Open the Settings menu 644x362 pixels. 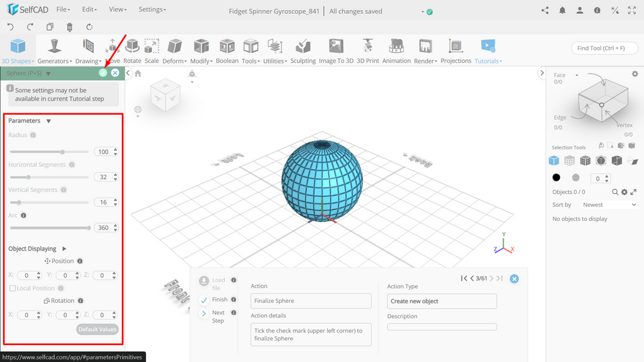pyautogui.click(x=152, y=9)
